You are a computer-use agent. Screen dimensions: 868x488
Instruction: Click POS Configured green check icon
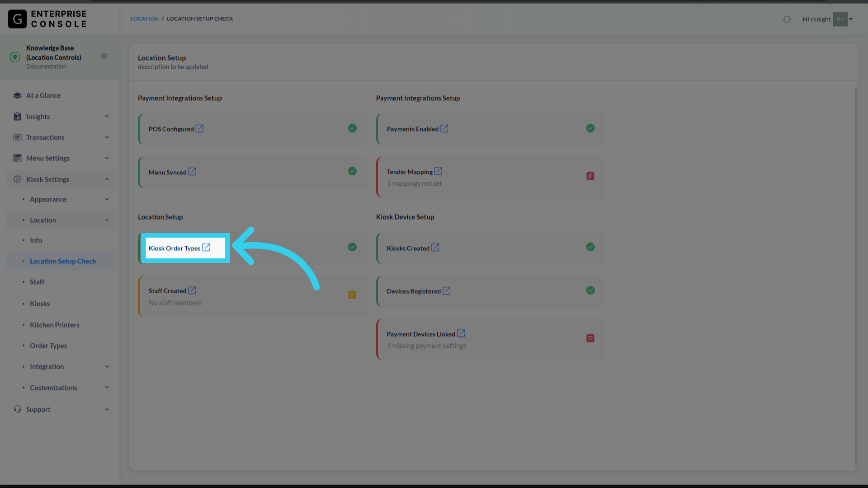[352, 128]
